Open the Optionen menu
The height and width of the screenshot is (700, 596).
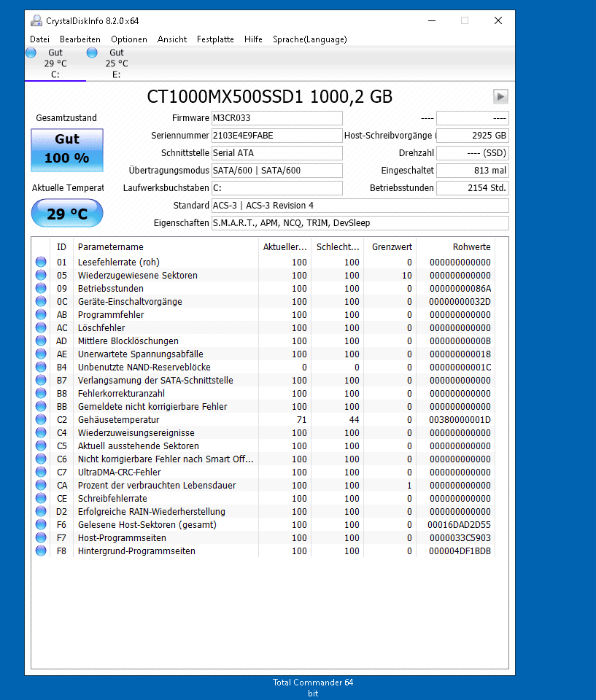pos(129,39)
